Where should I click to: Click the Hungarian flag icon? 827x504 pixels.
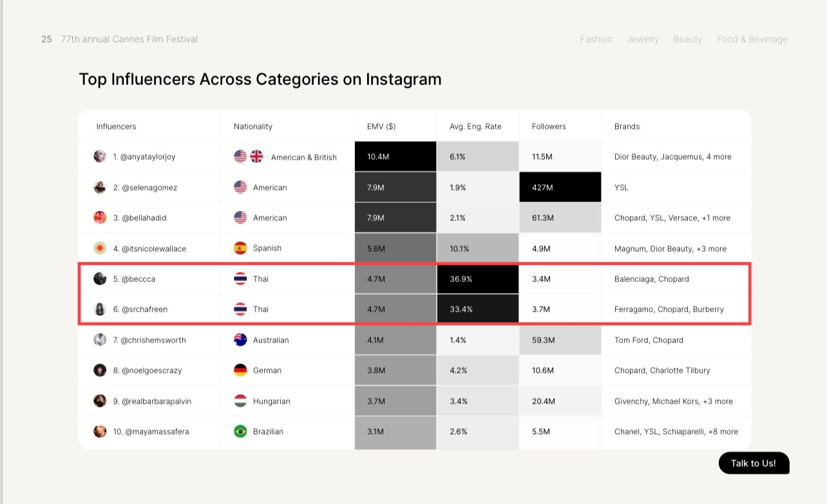tap(240, 401)
